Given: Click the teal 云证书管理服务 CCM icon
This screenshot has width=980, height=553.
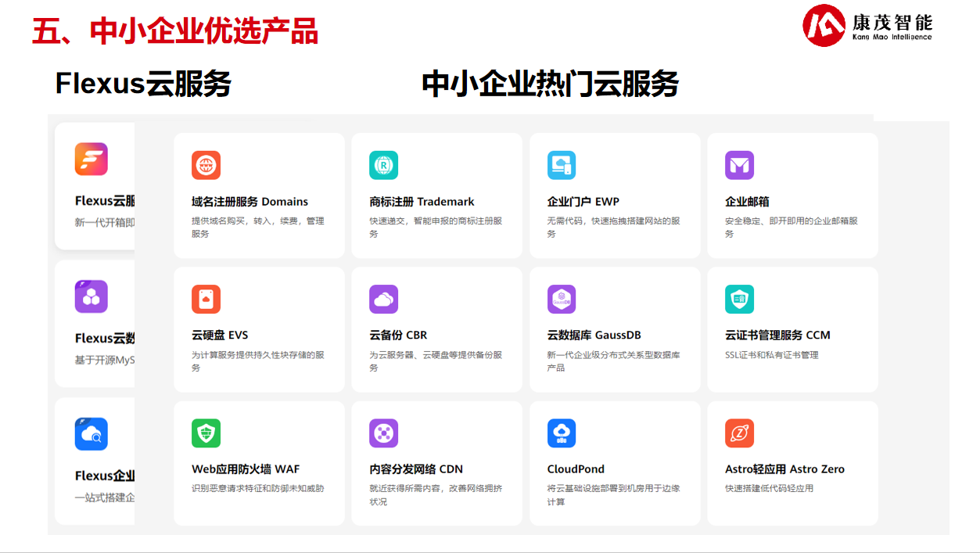Looking at the screenshot, I should pos(739,299).
